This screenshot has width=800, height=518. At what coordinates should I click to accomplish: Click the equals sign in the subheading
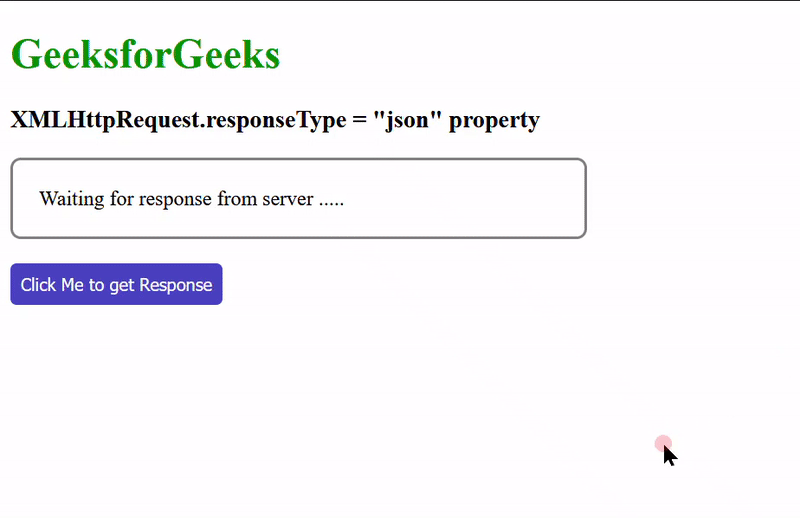tap(359, 121)
